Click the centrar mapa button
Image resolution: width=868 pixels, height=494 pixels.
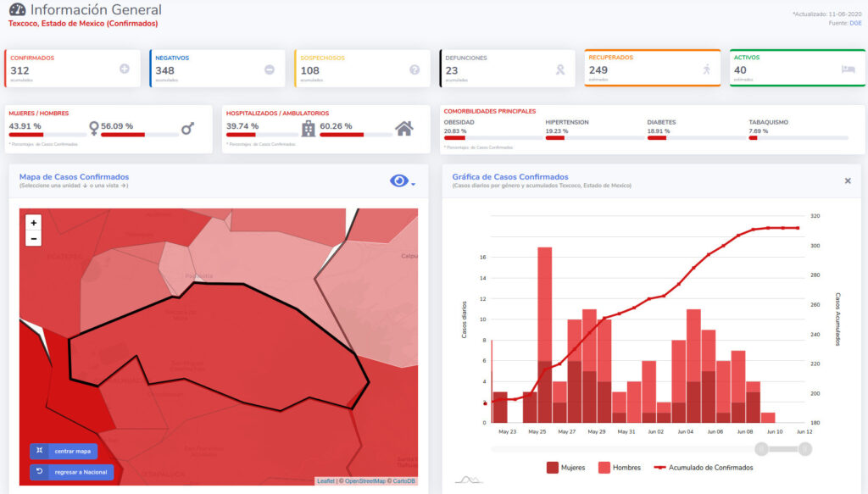tap(64, 451)
